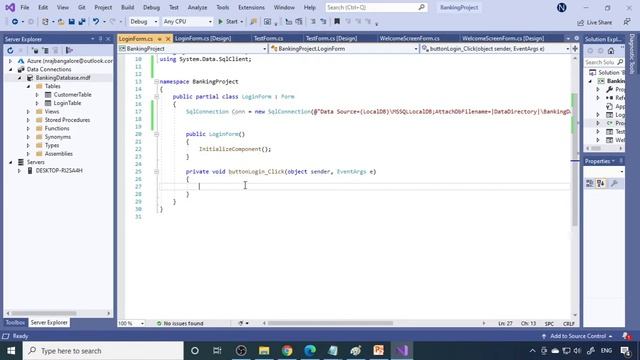The width and height of the screenshot is (640, 360).
Task: Pin the LoginForm.cs tab
Action: [160, 39]
